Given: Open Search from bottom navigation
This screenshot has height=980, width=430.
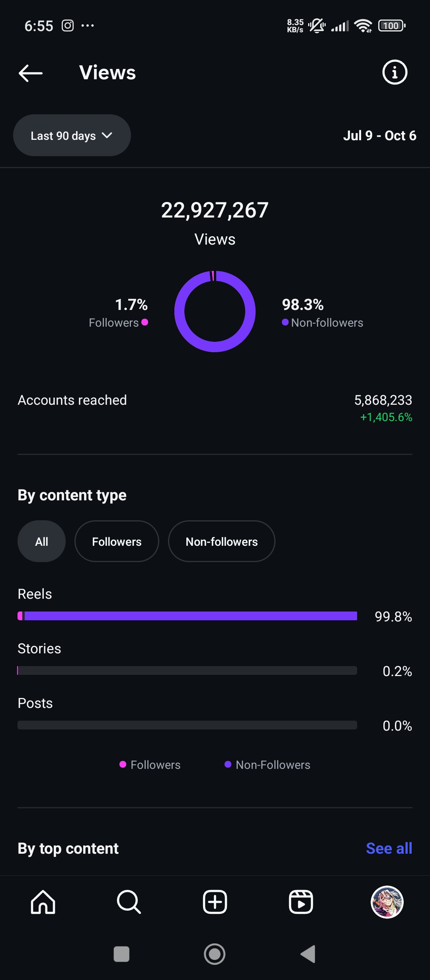Looking at the screenshot, I should tap(129, 902).
